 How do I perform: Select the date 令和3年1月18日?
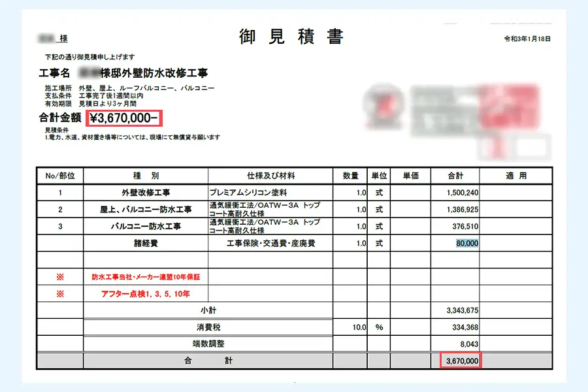tap(527, 39)
